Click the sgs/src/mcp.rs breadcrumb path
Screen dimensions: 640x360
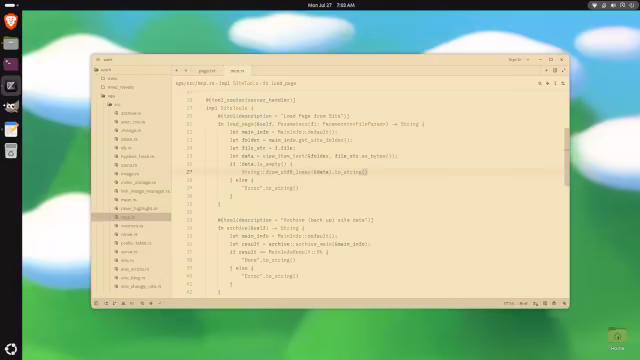(x=195, y=83)
